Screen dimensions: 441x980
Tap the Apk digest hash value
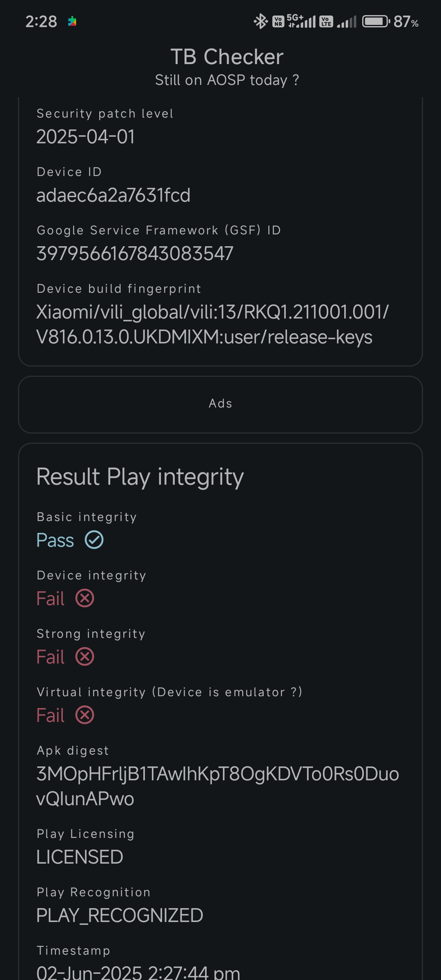(218, 786)
